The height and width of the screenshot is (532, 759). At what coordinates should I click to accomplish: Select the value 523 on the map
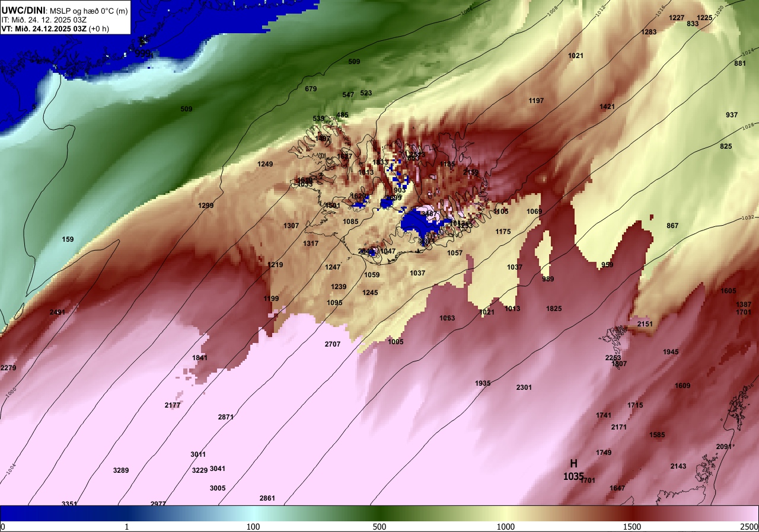click(x=366, y=93)
